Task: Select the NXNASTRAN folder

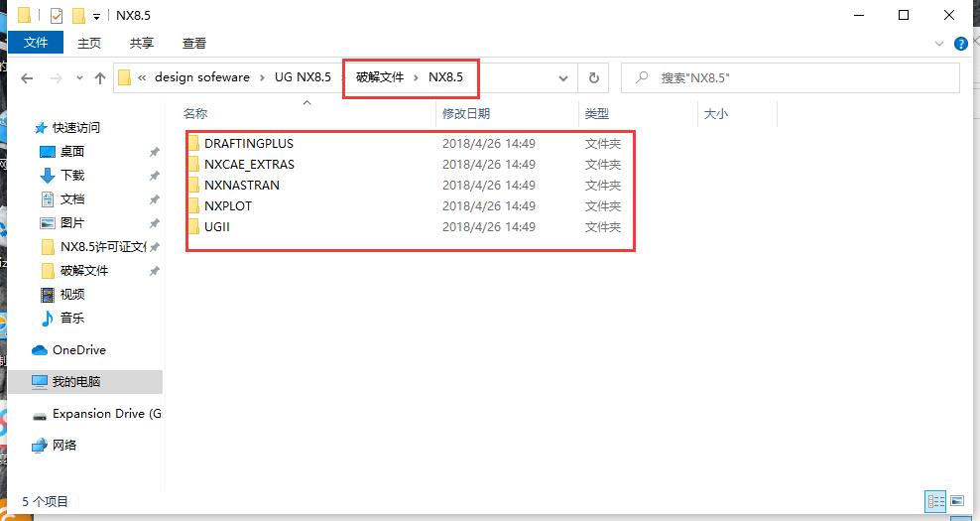Action: coord(242,186)
